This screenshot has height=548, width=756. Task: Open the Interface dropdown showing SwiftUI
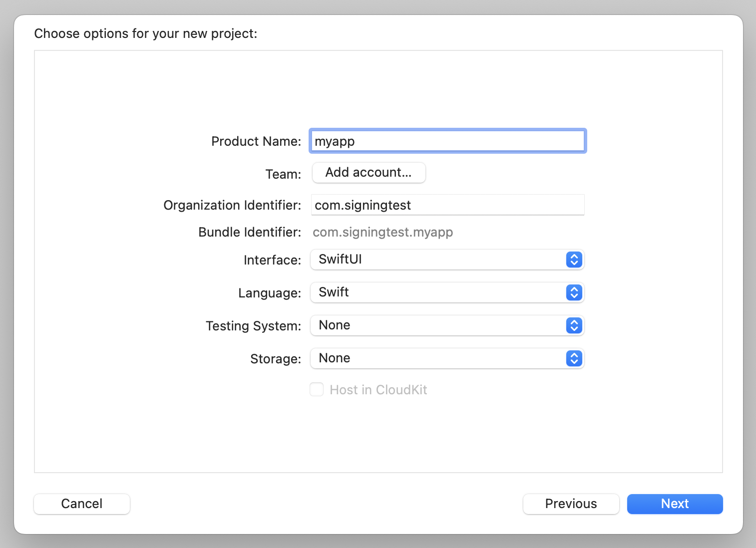(x=439, y=260)
